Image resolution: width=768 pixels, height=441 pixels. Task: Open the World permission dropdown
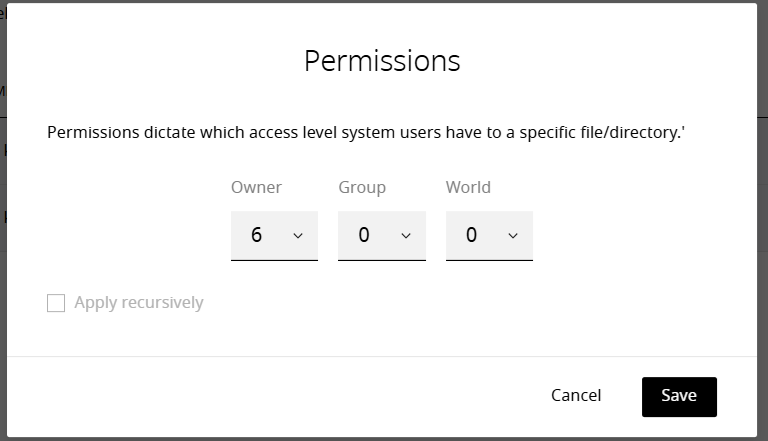tap(489, 236)
